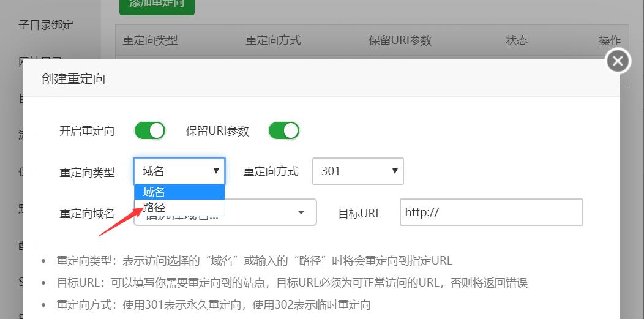Click the help line starting 重定向方式：使用301

coord(214,305)
